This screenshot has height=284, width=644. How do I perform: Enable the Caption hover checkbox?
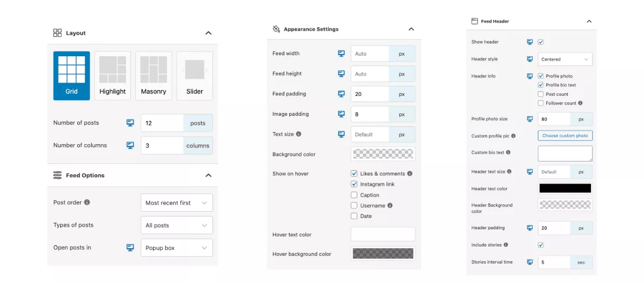(354, 195)
